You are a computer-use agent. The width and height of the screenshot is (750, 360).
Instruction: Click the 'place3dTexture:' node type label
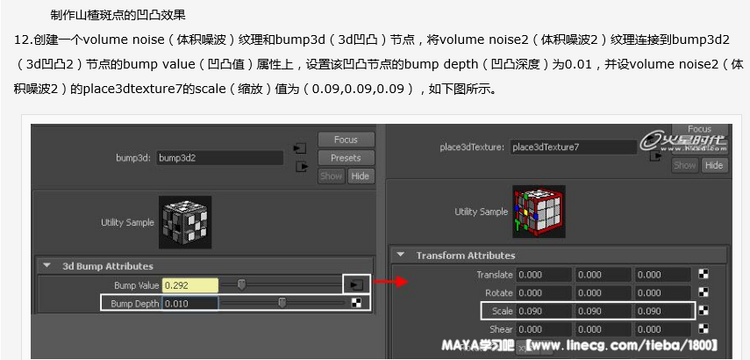(x=472, y=147)
